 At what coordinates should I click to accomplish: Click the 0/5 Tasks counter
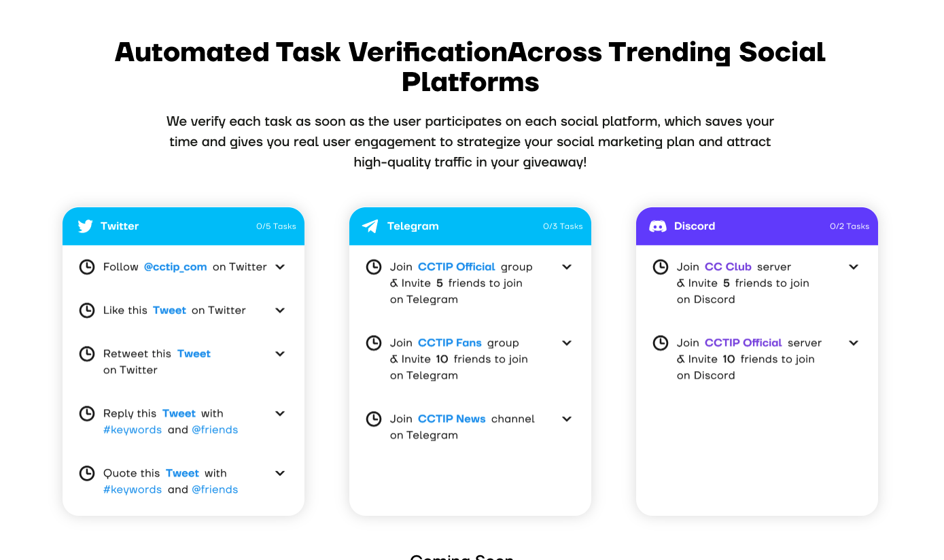(x=276, y=226)
